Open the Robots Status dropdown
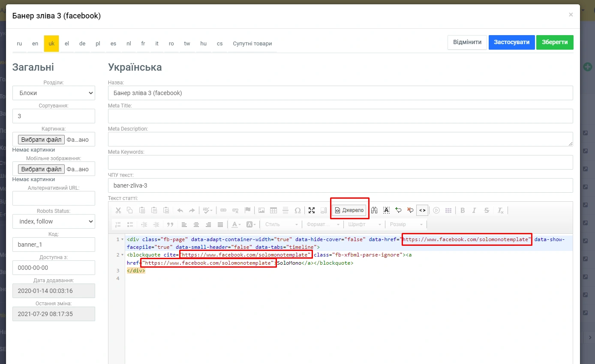 (54, 221)
